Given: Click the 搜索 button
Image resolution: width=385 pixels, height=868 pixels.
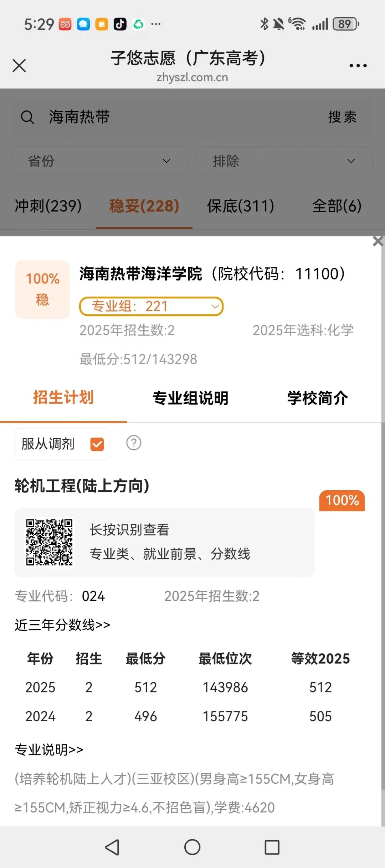Looking at the screenshot, I should pyautogui.click(x=342, y=117).
